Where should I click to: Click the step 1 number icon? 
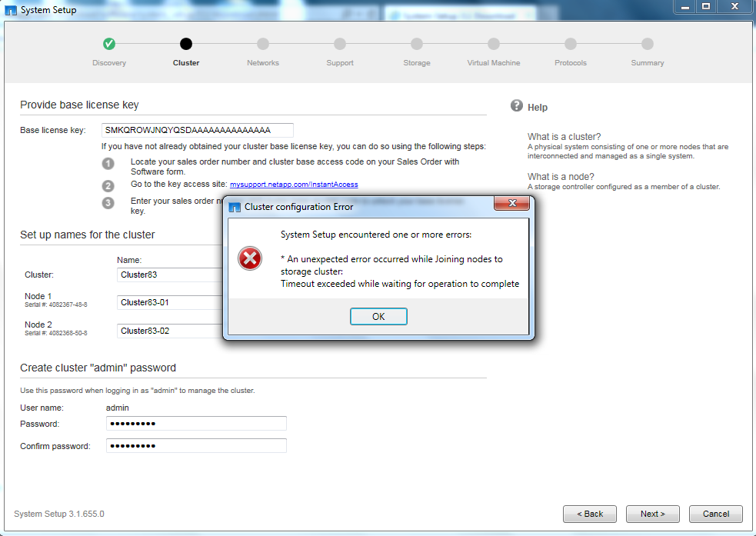pyautogui.click(x=108, y=164)
